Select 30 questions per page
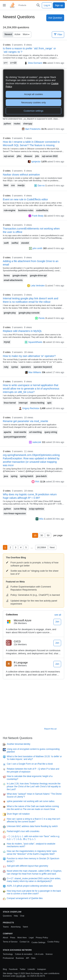 pos(42,535)
